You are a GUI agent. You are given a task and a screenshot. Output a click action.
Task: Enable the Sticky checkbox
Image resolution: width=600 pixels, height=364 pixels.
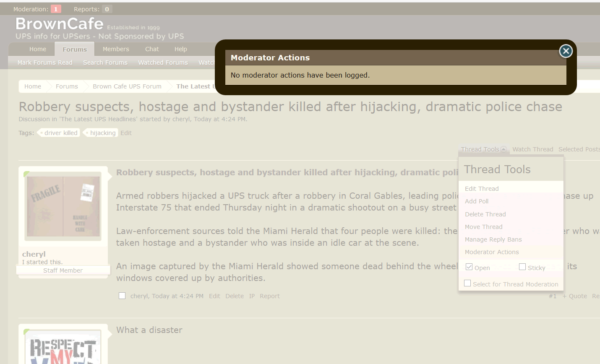[522, 267]
